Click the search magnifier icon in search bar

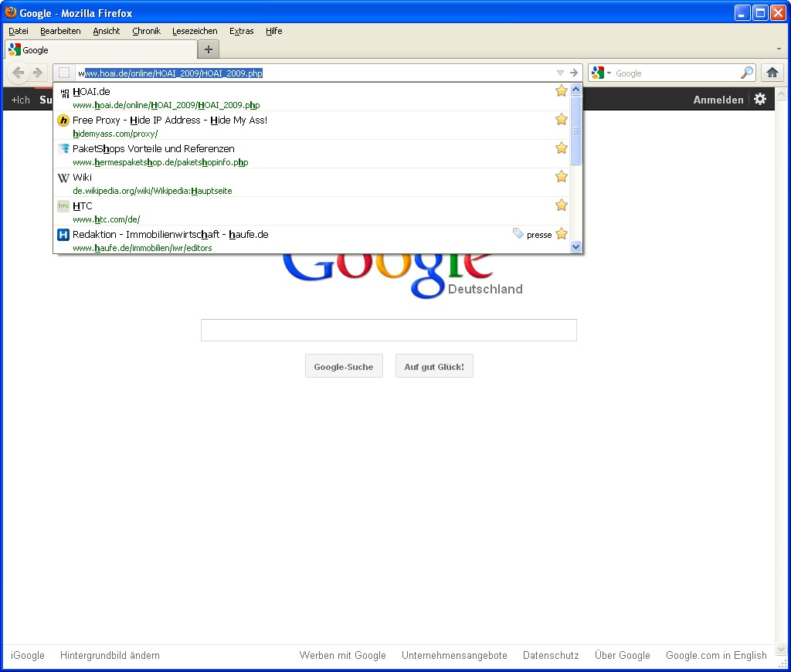747,73
